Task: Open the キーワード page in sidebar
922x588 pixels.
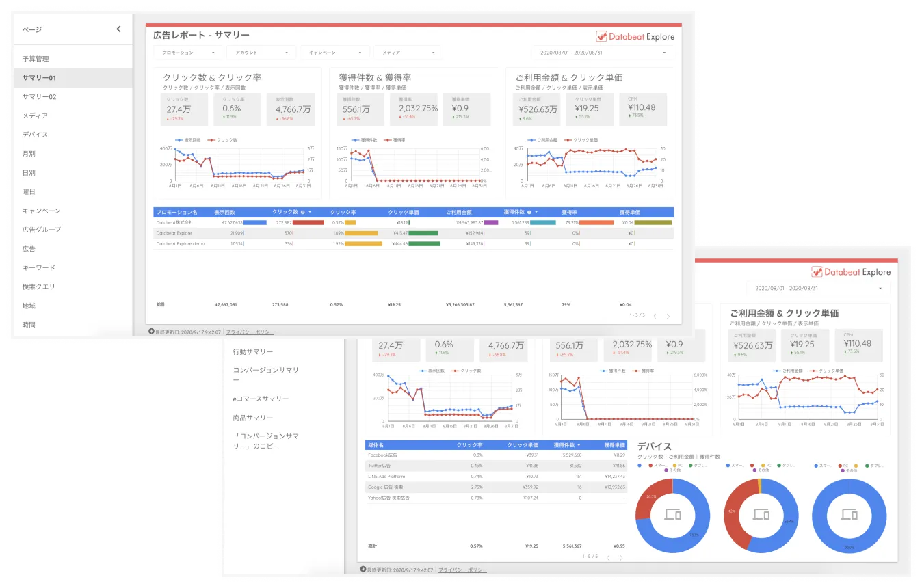Action: (38, 268)
